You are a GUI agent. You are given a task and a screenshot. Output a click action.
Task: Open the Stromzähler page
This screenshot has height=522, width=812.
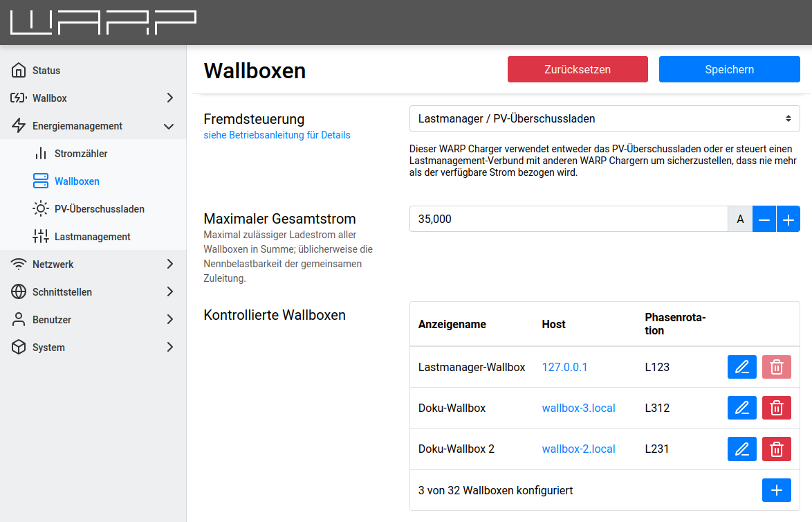coord(81,154)
